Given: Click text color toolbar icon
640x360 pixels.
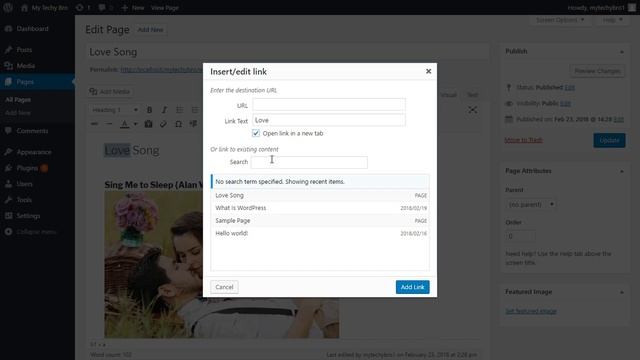Looking at the screenshot, I should (x=124, y=124).
